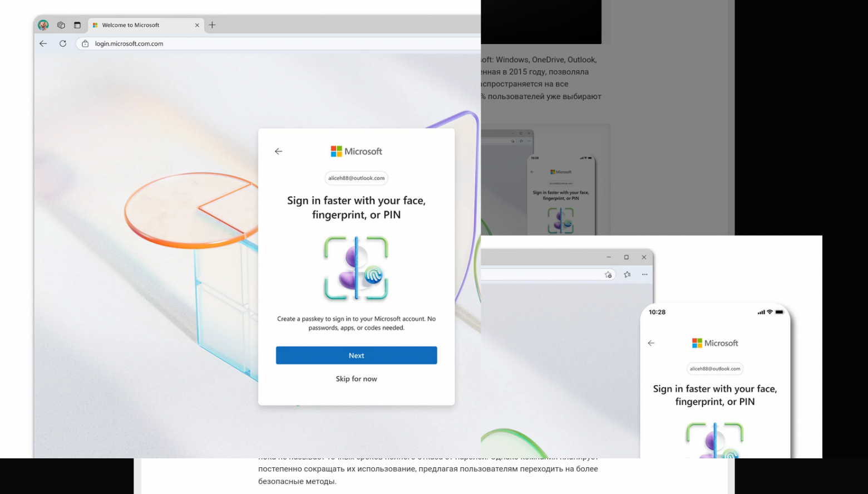Open the tab actions menu icon
This screenshot has width=868, height=494.
(x=77, y=25)
